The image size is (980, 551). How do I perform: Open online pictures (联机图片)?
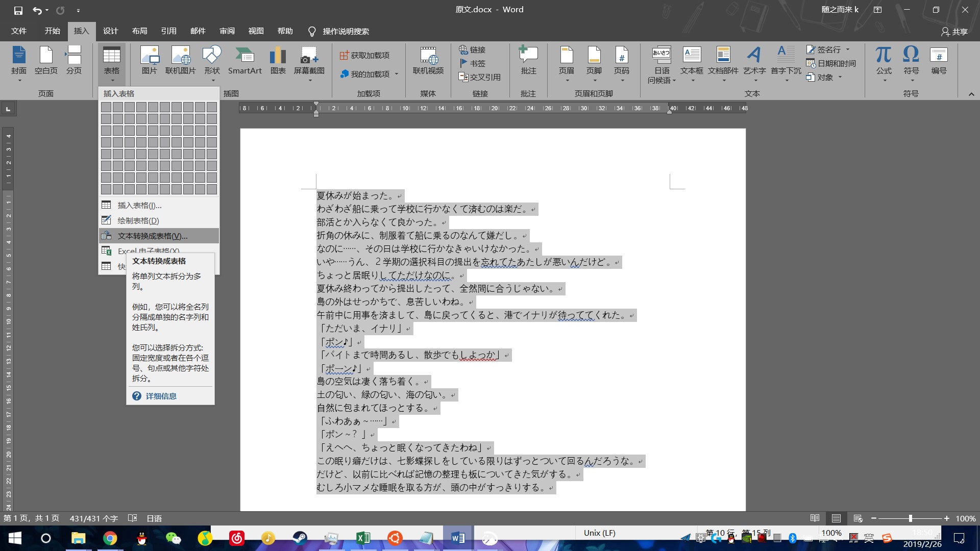[x=181, y=60]
